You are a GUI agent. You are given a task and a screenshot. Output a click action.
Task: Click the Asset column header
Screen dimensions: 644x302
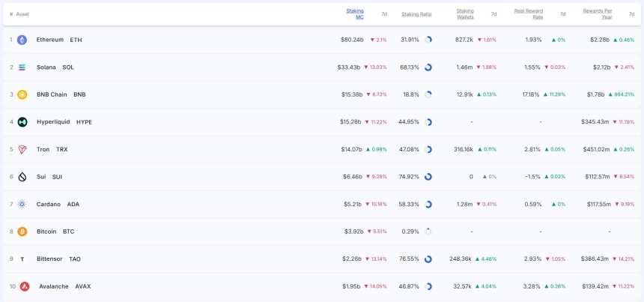tap(22, 14)
